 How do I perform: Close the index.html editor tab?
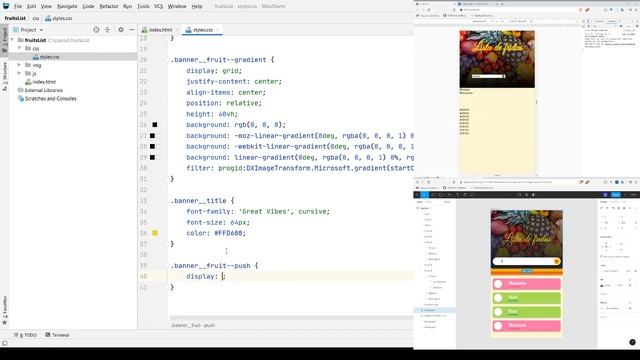click(177, 30)
